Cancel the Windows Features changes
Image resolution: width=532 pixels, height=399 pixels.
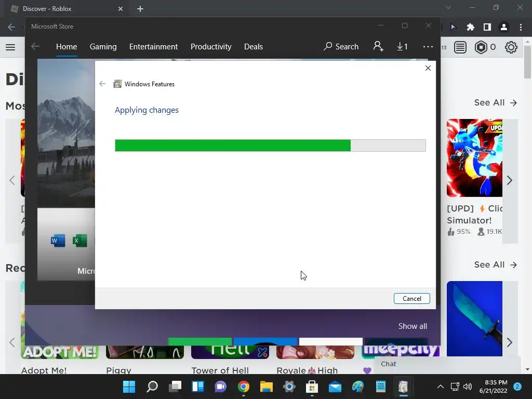tap(411, 299)
